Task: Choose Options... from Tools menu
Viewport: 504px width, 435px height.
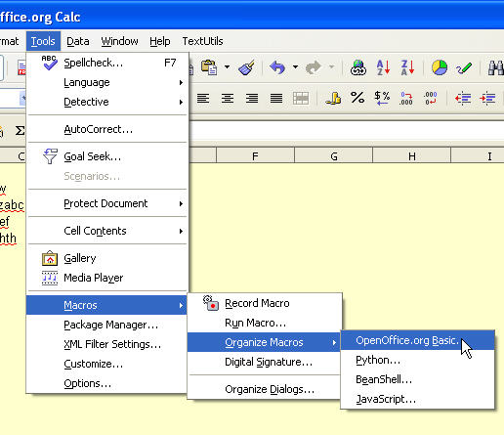Action: [107, 383]
